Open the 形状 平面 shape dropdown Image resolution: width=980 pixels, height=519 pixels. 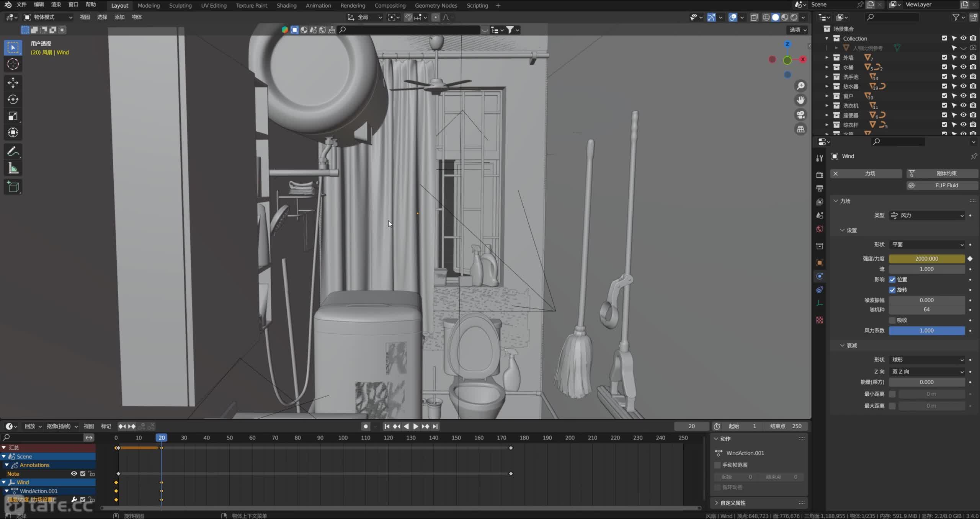pos(926,245)
